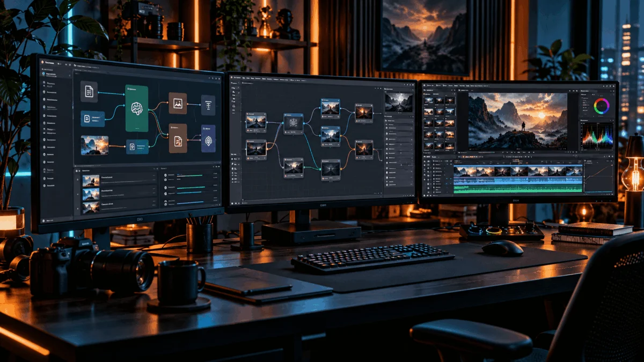The width and height of the screenshot is (644, 362).
Task: Select the small teal document node under brain node
Action: 137,146
